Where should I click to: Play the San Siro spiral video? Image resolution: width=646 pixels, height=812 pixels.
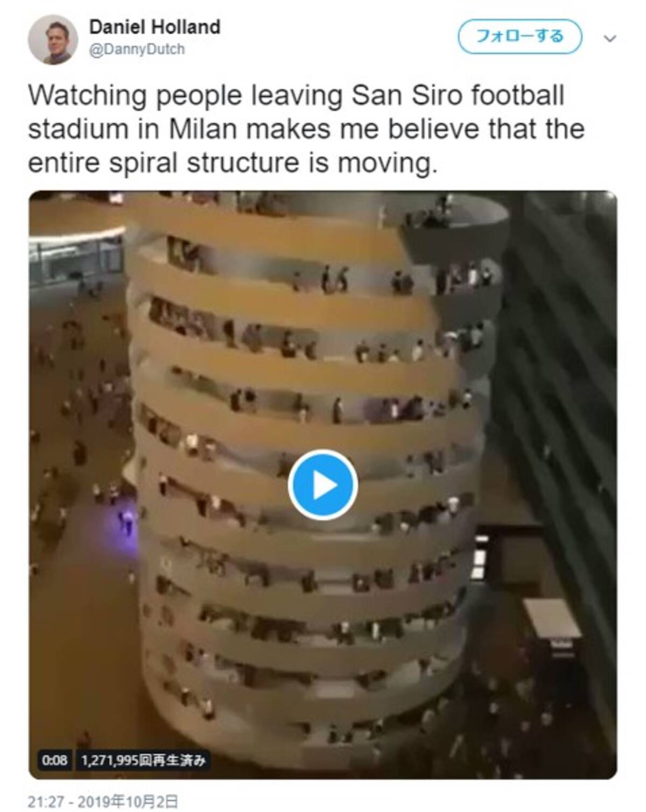[x=322, y=484]
